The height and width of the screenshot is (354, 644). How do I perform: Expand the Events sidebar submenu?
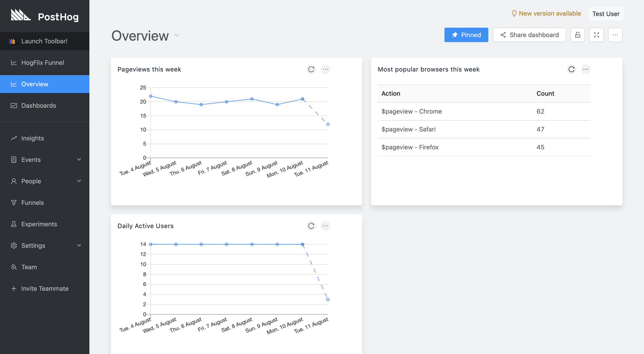[x=79, y=160]
